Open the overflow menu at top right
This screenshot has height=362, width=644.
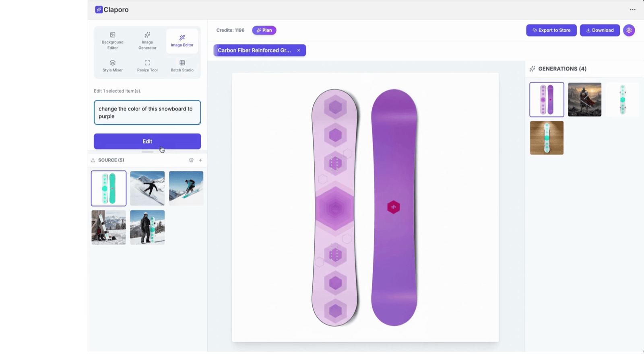tap(633, 9)
